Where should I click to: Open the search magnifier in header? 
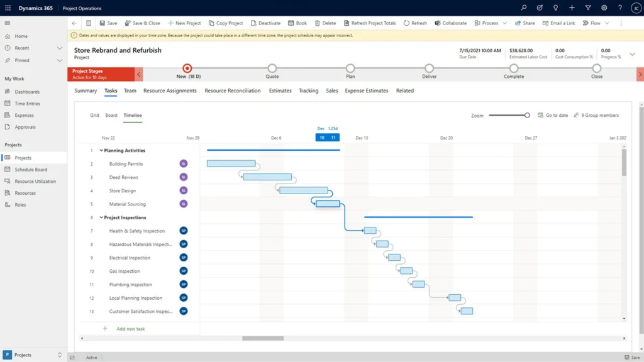(x=523, y=8)
